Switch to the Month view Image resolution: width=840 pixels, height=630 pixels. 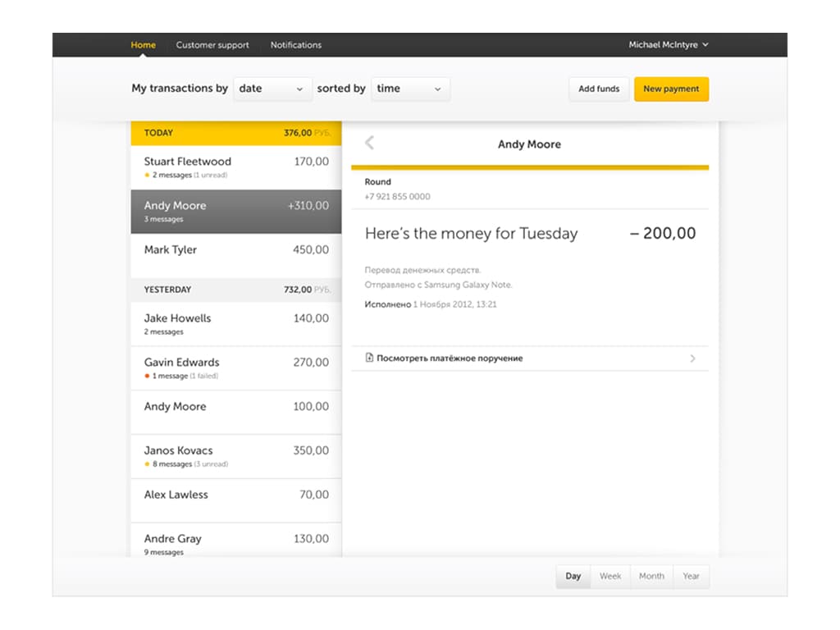[x=651, y=577]
